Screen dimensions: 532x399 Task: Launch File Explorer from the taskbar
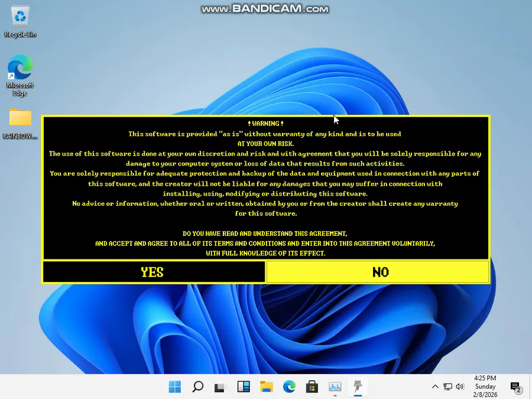pyautogui.click(x=267, y=387)
